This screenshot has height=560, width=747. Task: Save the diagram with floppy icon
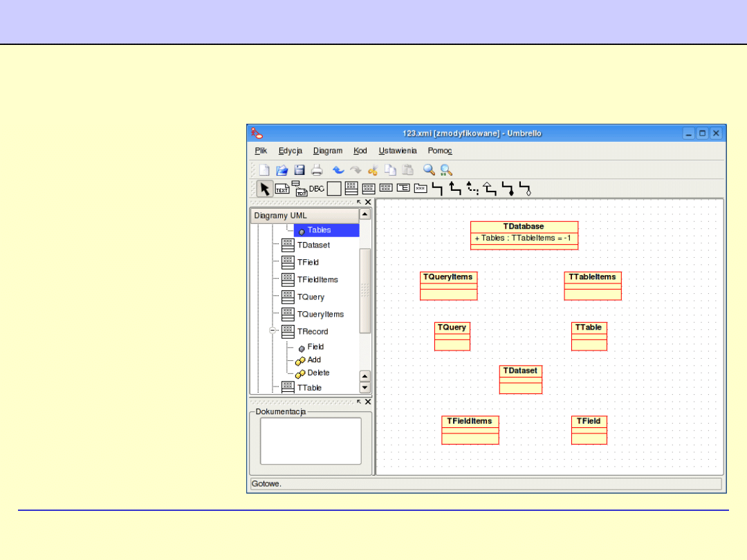pos(299,170)
